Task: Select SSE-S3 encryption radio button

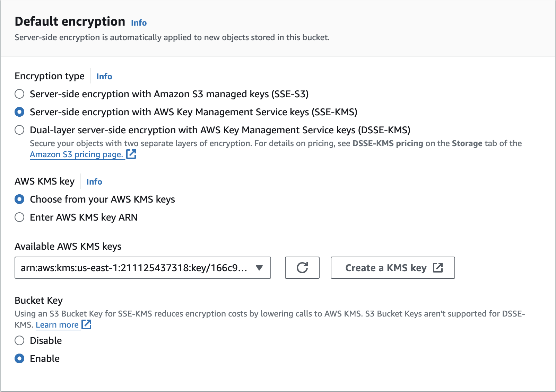Action: click(x=19, y=94)
